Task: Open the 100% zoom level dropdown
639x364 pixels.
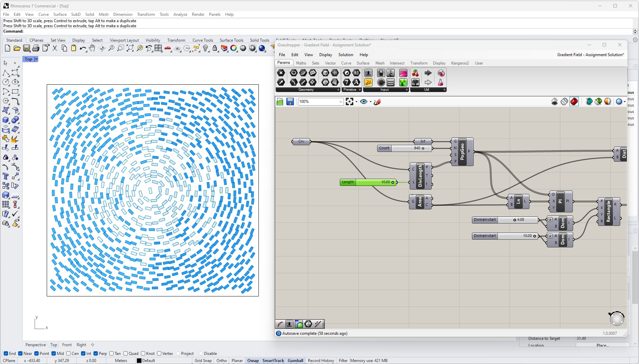Action: [x=341, y=102]
